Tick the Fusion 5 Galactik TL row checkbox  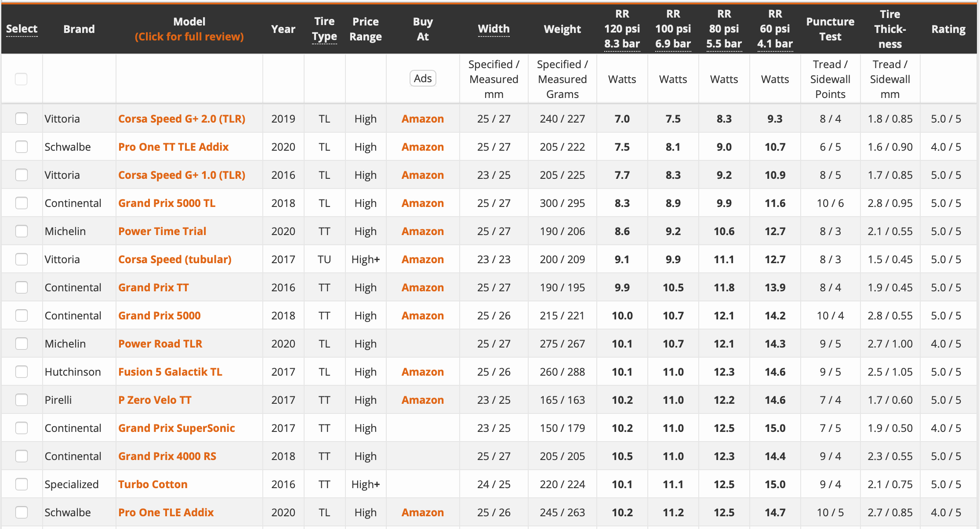coord(22,372)
